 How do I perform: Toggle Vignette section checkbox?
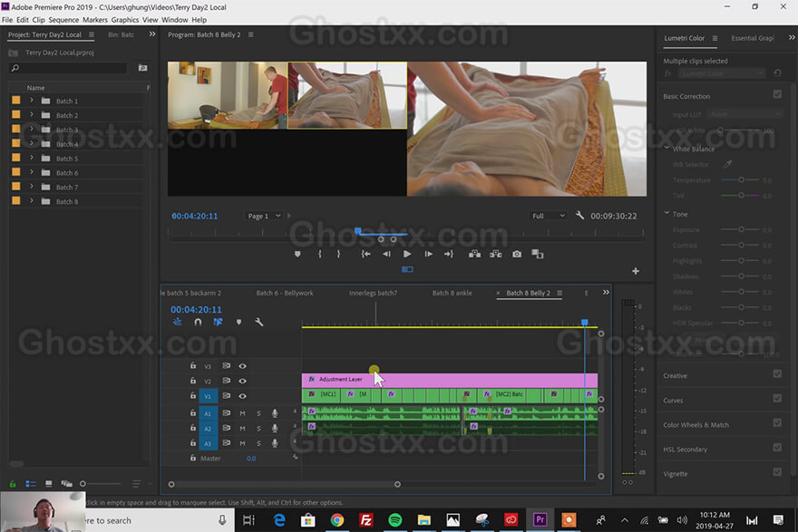777,472
